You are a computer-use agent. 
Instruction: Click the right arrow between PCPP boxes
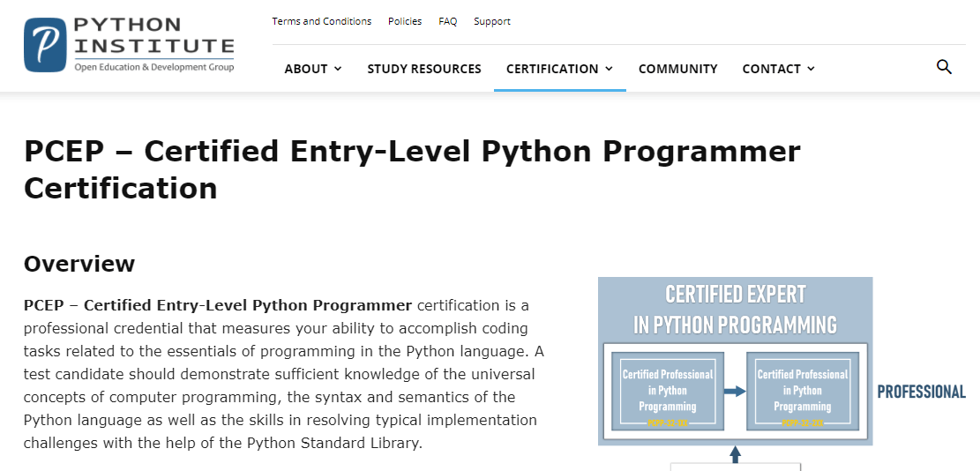pyautogui.click(x=735, y=391)
